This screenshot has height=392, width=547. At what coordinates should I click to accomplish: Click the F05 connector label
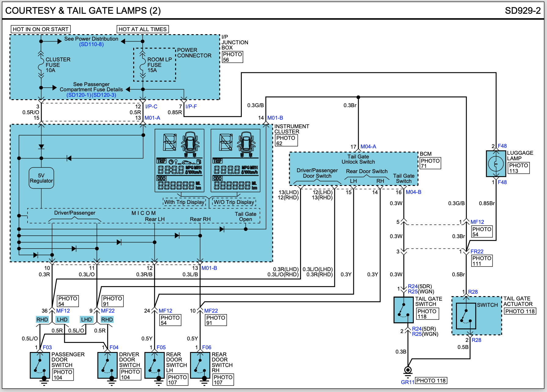pyautogui.click(x=161, y=347)
